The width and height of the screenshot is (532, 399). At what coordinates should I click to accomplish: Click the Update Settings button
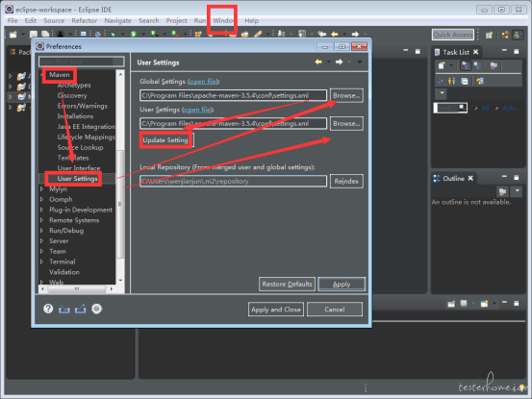point(165,140)
